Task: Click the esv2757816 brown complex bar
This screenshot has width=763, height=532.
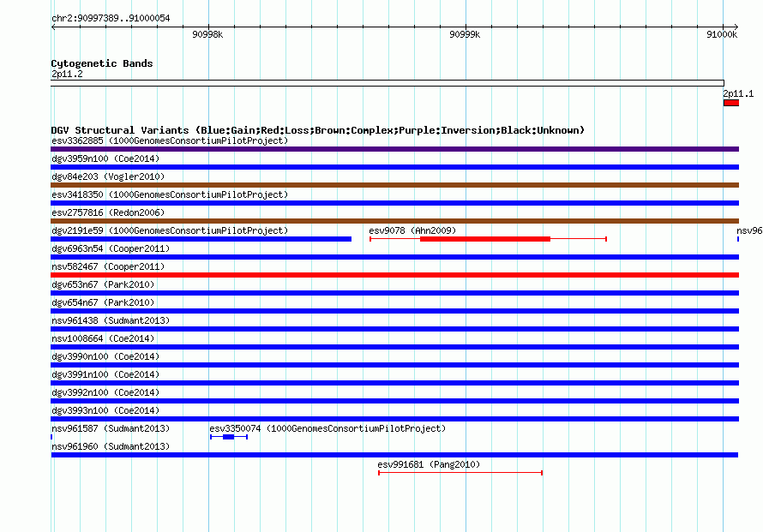Action: click(394, 221)
